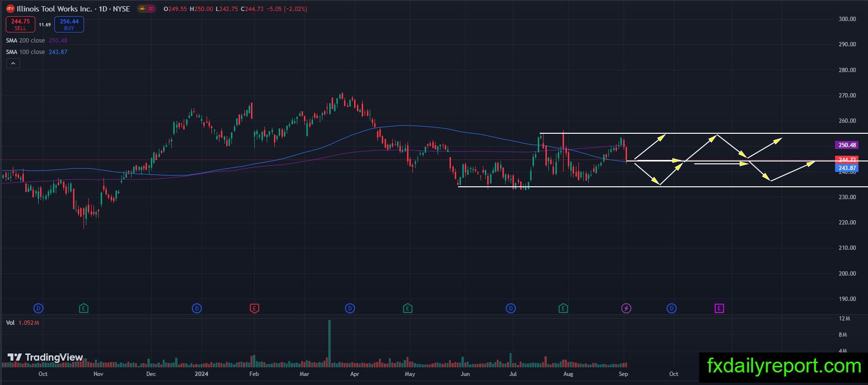
Task: Click the upcoming dividend marker near October 2024
Action: tap(671, 309)
